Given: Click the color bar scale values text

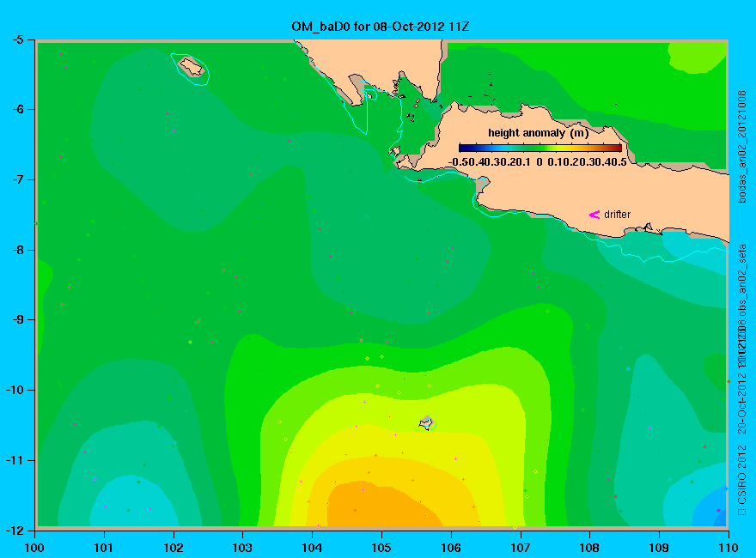Looking at the screenshot, I should [538, 162].
